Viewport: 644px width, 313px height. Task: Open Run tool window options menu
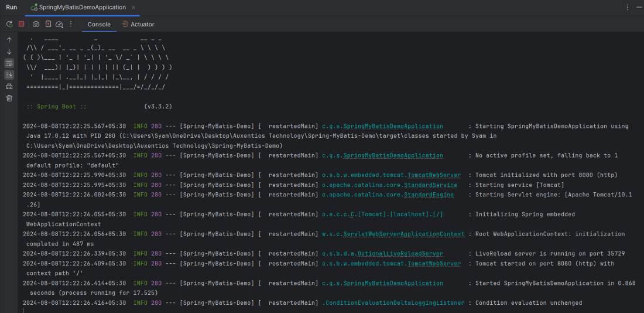pyautogui.click(x=628, y=7)
